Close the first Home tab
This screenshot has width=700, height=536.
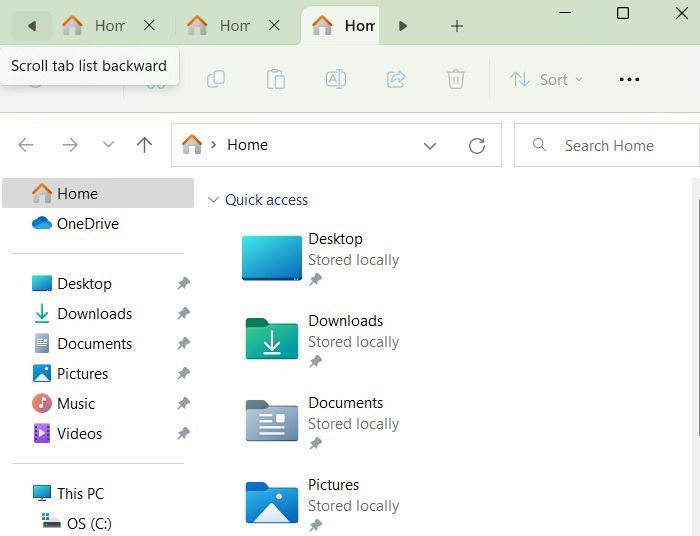coord(149,25)
